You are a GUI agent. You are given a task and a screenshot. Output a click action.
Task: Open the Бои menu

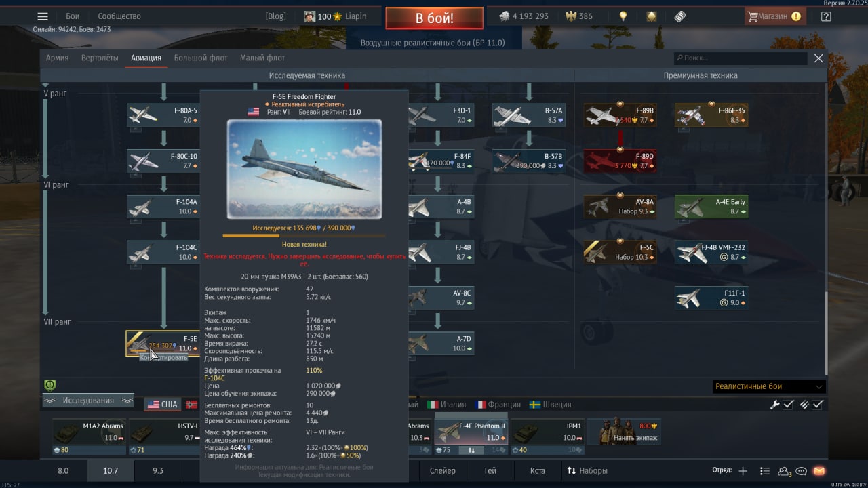pyautogui.click(x=73, y=16)
